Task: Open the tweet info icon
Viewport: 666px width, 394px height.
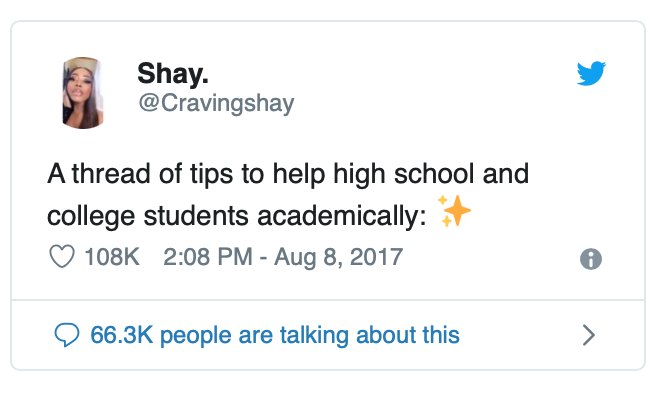Action: (x=591, y=259)
